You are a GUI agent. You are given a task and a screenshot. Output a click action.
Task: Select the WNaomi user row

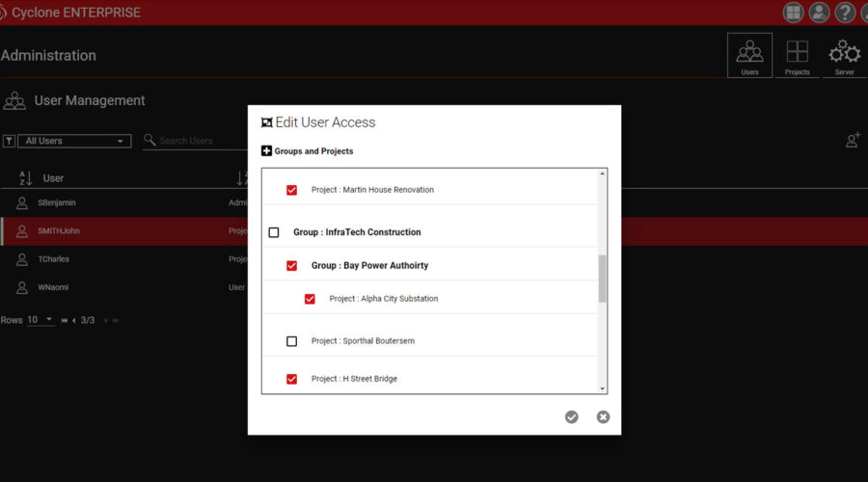pos(54,287)
